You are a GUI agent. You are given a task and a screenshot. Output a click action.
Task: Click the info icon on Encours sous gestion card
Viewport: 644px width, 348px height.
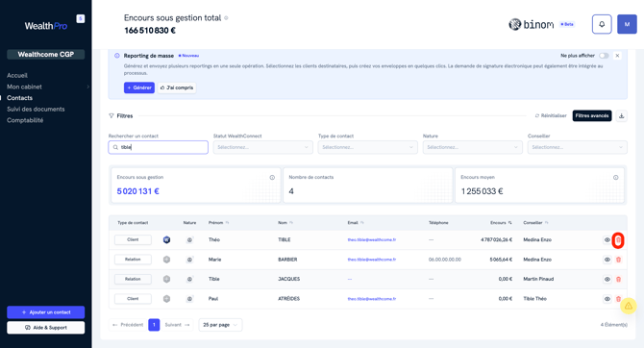pos(272,178)
